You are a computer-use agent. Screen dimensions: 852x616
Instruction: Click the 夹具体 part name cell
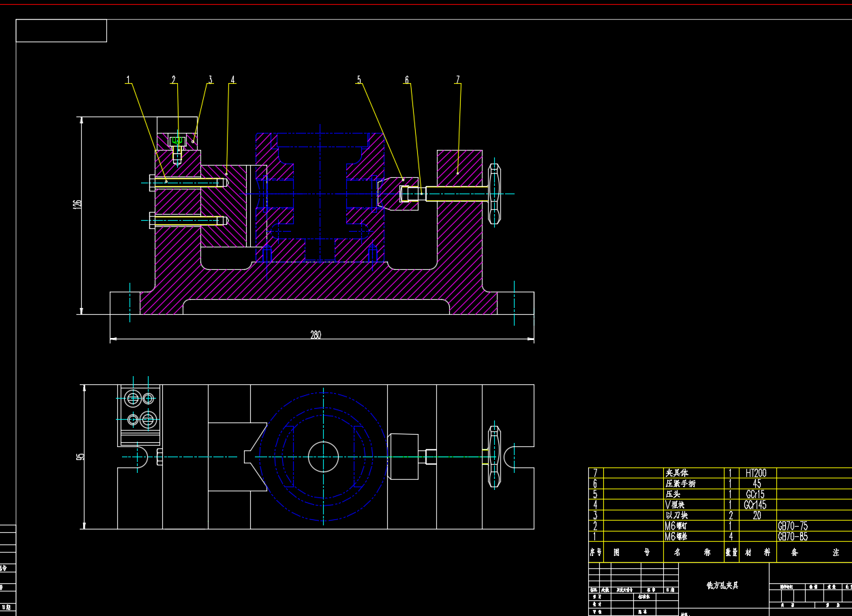(676, 473)
